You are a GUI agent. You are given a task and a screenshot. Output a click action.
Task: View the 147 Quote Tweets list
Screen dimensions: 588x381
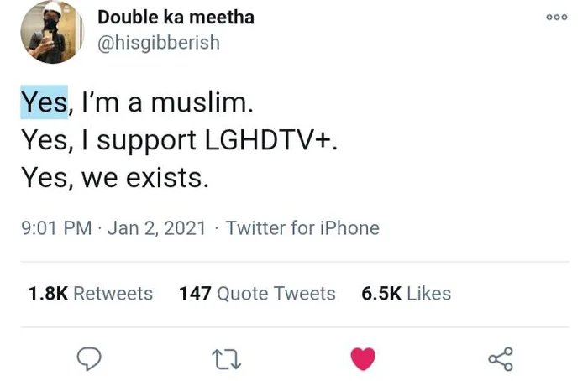tap(257, 294)
